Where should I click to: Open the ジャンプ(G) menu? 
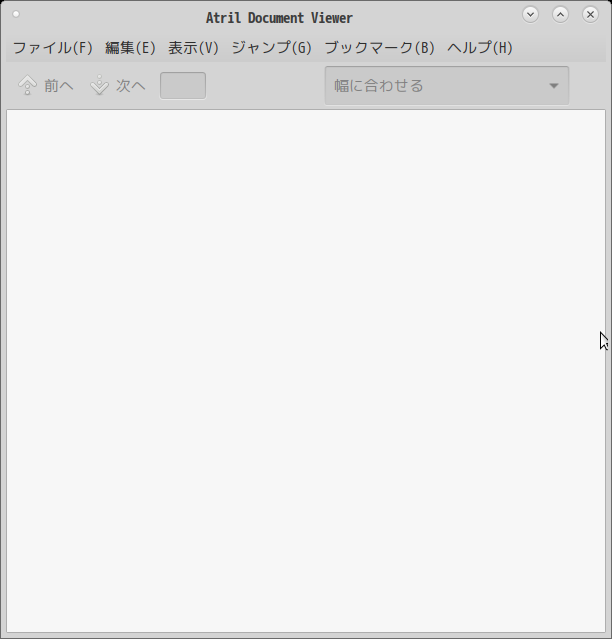[x=272, y=48]
